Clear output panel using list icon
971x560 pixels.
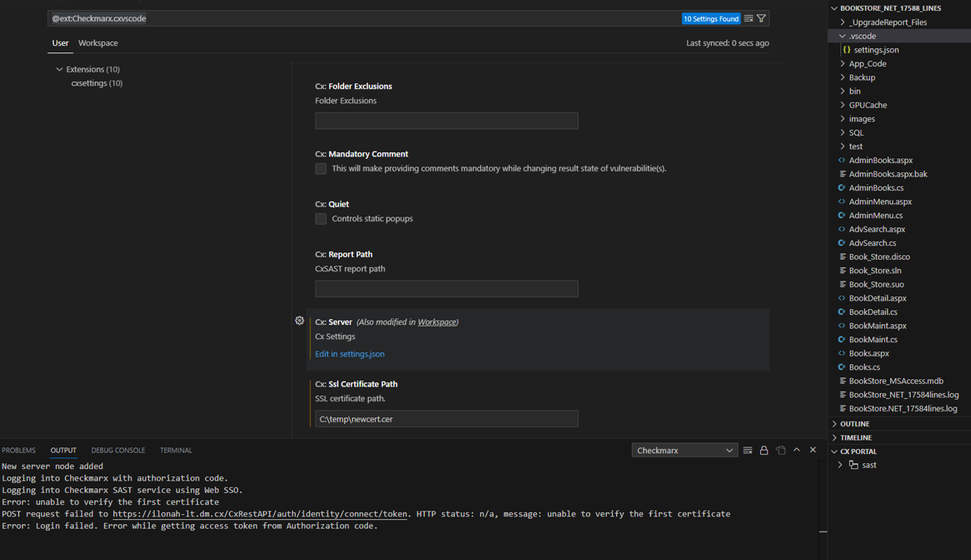pos(748,450)
